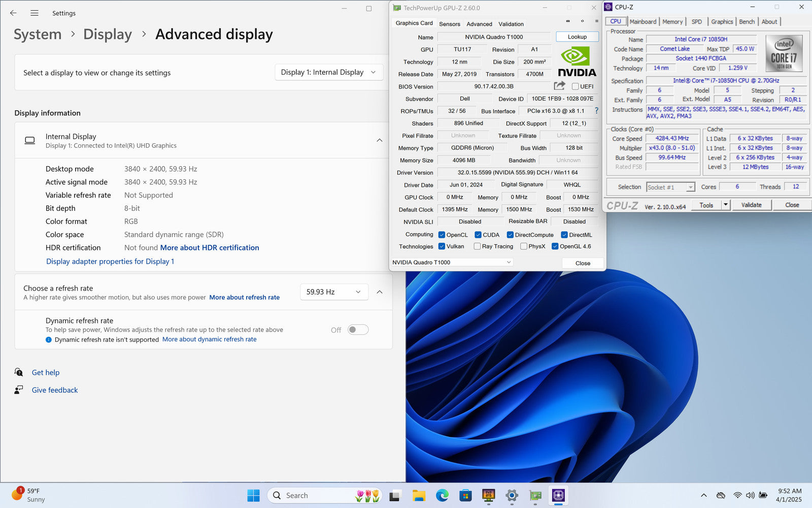Open the 59.93 Hz refresh rate dropdown
This screenshot has height=508, width=812.
coord(333,292)
